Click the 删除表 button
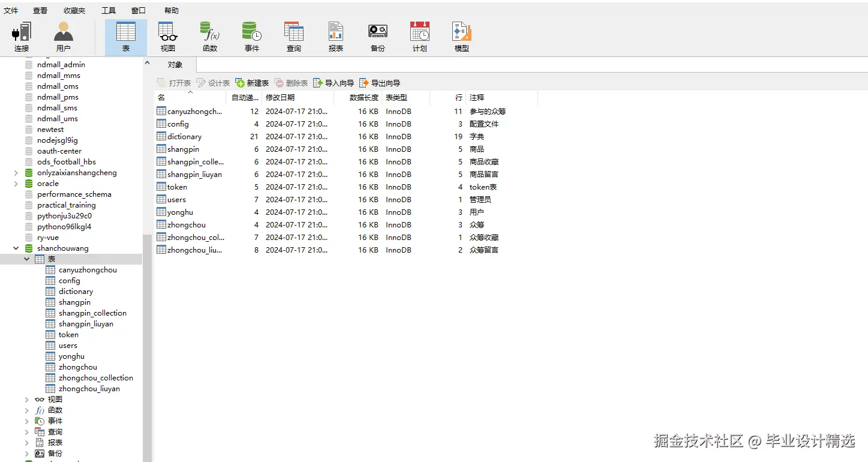The width and height of the screenshot is (868, 462). tap(291, 83)
